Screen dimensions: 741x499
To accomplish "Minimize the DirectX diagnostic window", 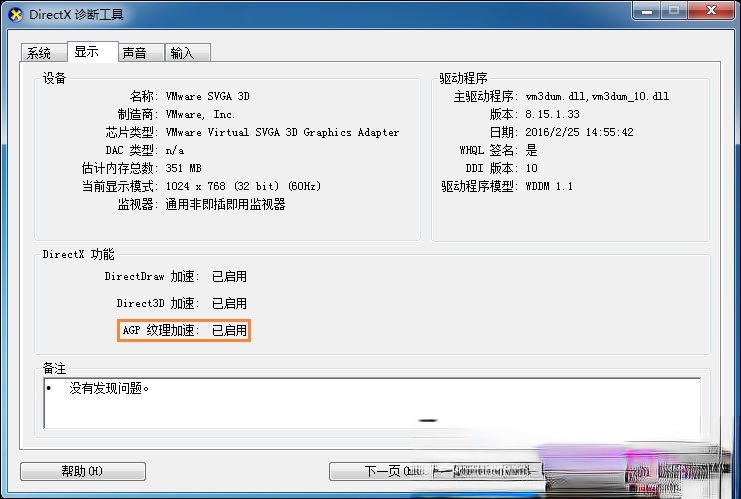I will [647, 10].
